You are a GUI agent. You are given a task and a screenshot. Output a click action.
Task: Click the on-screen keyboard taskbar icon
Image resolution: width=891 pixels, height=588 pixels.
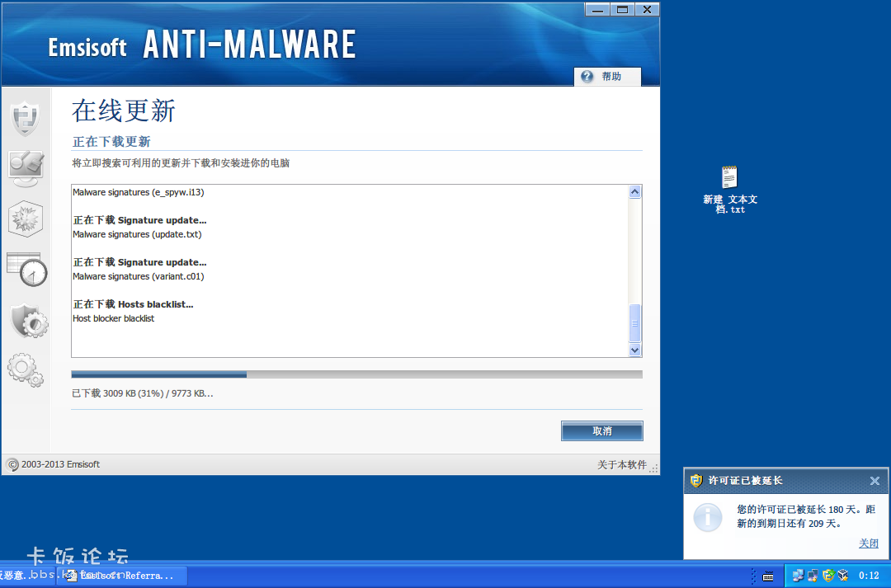pyautogui.click(x=768, y=576)
